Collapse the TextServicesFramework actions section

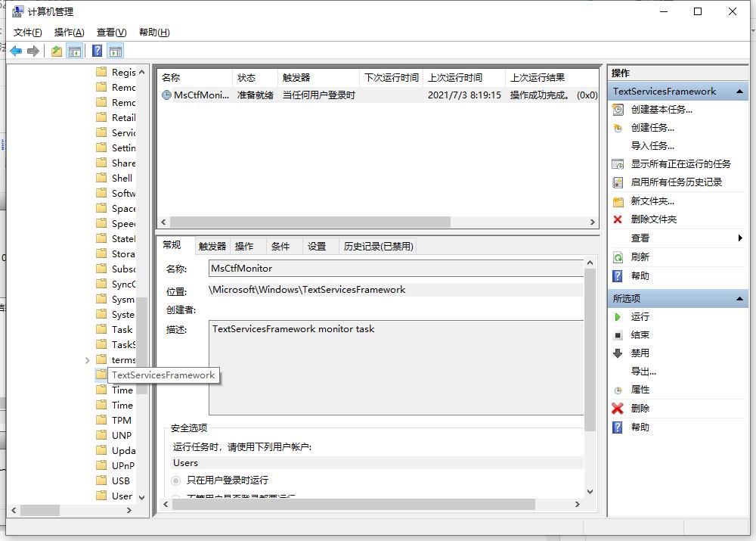739,91
